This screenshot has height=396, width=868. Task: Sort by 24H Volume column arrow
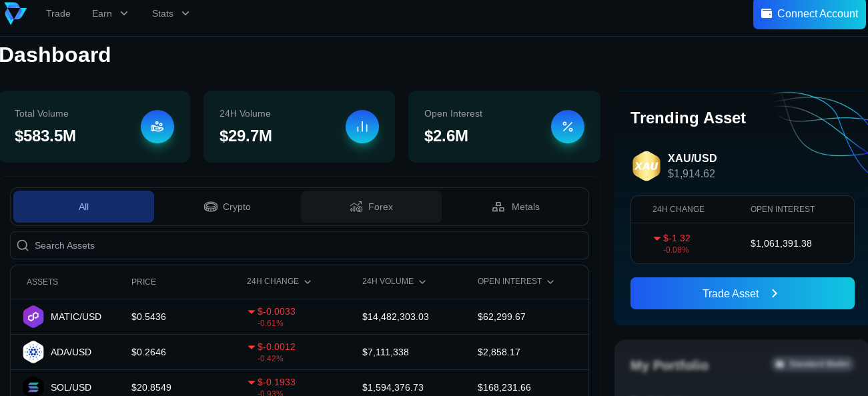422,282
